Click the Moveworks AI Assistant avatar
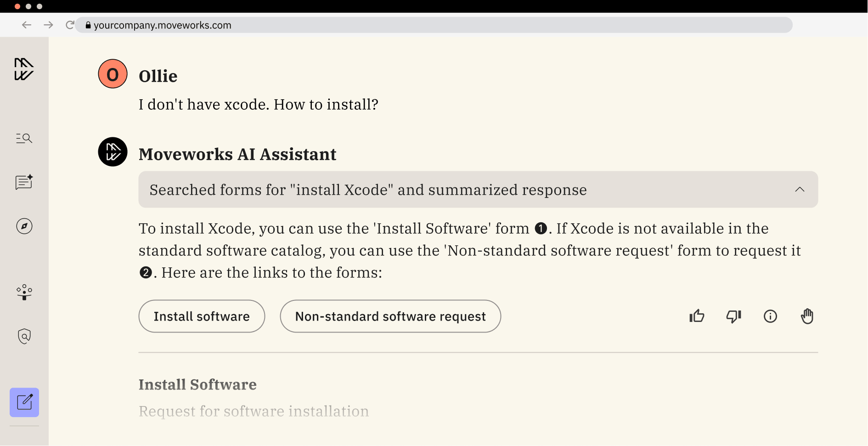The image size is (868, 446). tap(113, 152)
